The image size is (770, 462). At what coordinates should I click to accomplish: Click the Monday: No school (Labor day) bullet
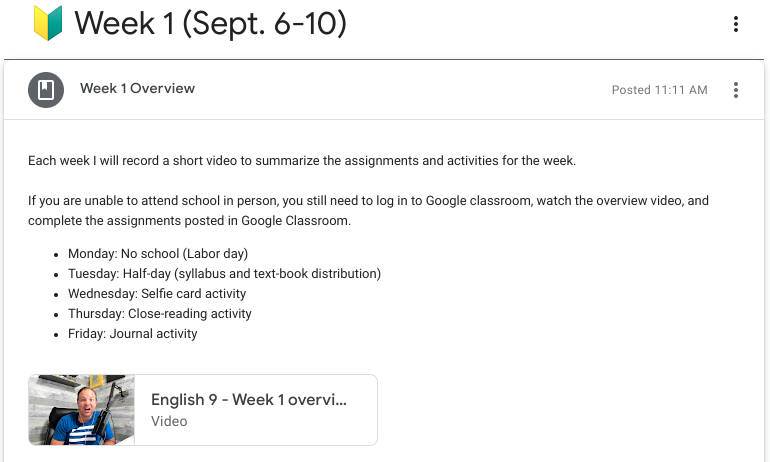pyautogui.click(x=158, y=254)
